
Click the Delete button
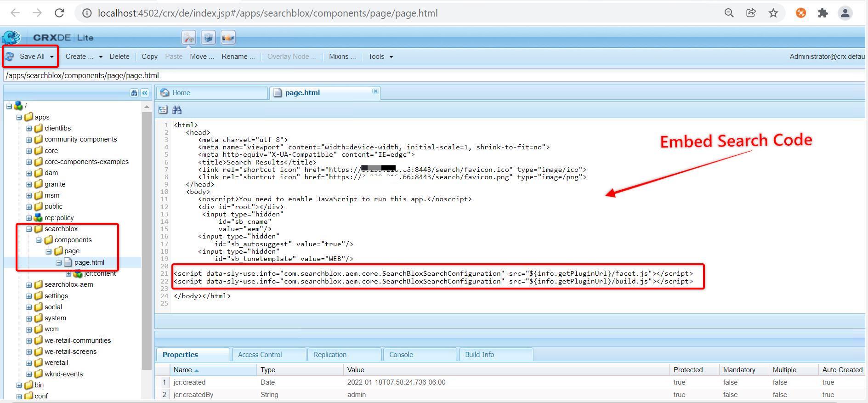119,57
